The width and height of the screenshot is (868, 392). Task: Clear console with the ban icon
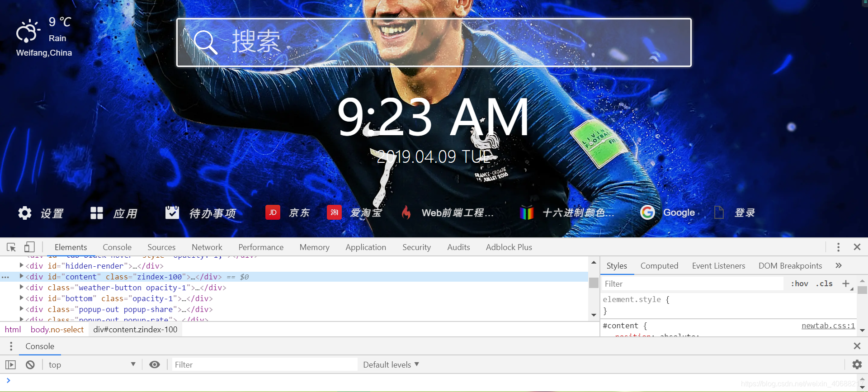coord(30,365)
